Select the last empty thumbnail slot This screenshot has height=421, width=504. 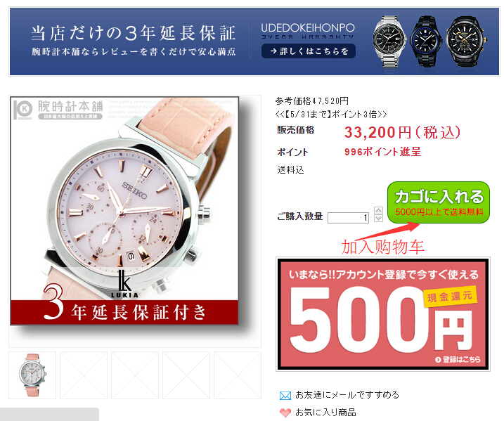point(238,375)
